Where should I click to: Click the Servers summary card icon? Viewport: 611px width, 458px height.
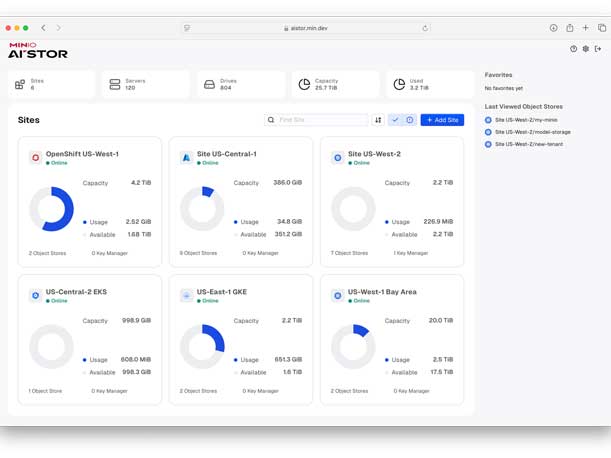coord(115,85)
